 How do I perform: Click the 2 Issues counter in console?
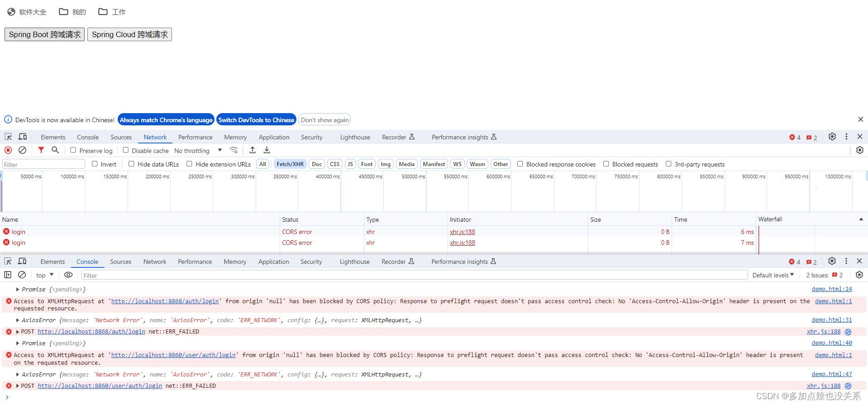(824, 275)
